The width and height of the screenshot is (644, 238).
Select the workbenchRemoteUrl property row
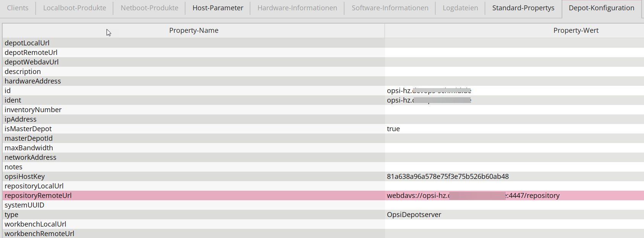tap(323, 233)
